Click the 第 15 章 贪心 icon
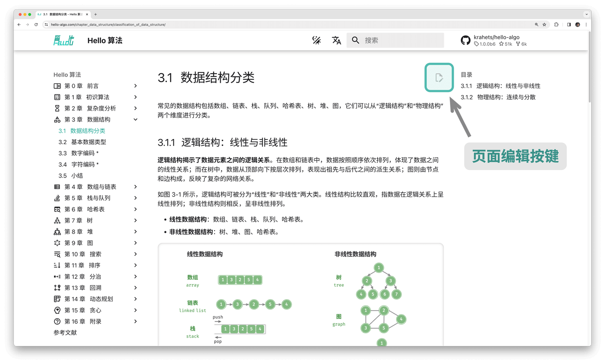The width and height of the screenshot is (605, 364). click(x=57, y=311)
